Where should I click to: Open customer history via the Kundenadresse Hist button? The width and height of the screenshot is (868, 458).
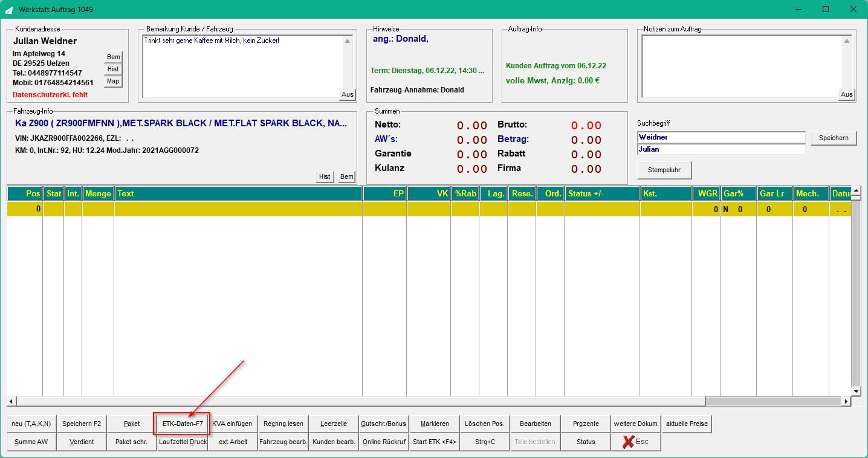[113, 69]
